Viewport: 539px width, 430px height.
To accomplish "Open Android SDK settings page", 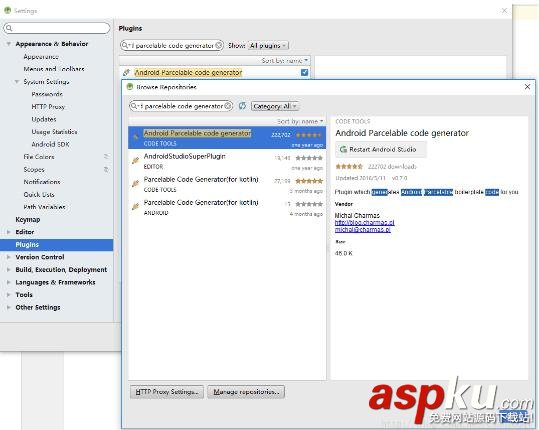I will tap(50, 144).
